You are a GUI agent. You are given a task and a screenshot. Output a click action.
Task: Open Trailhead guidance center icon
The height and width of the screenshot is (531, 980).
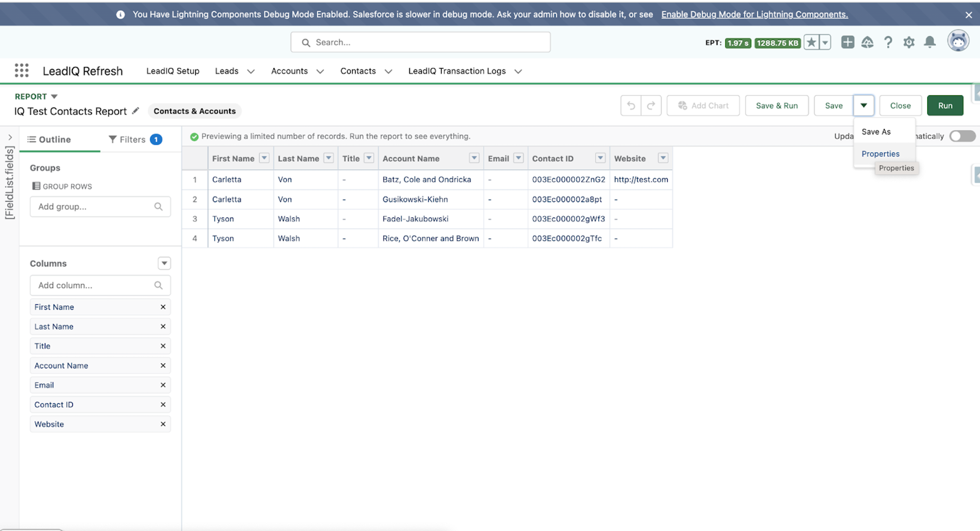[867, 42]
